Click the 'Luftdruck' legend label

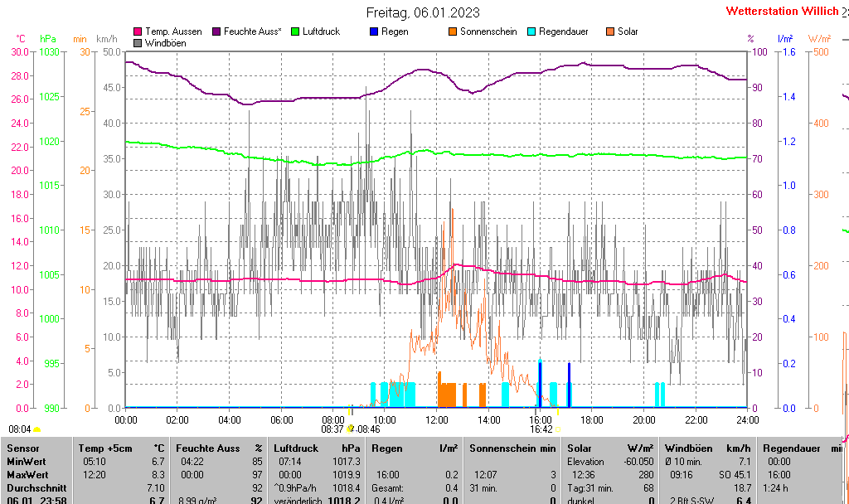click(321, 31)
